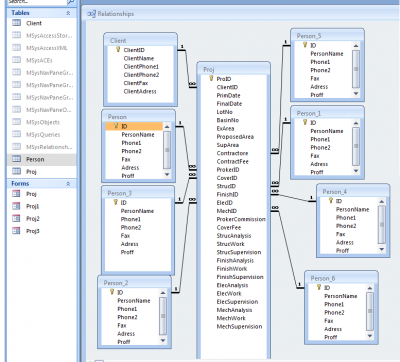Screen dimensions: 400x362
Task: Select ClientAdress field in Client table
Action: pyautogui.click(x=140, y=91)
